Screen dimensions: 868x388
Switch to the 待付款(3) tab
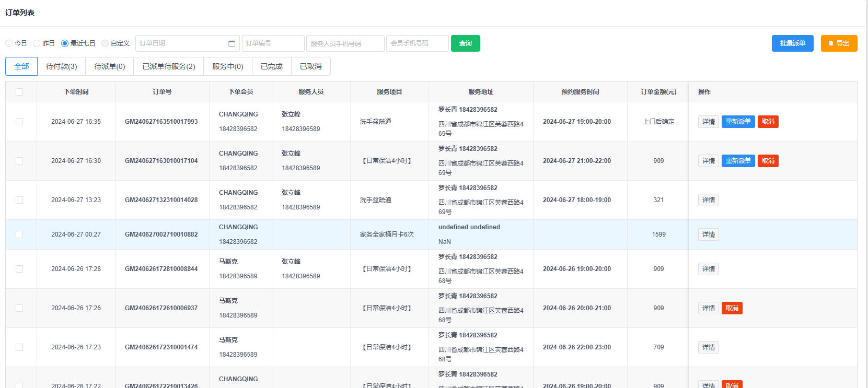pyautogui.click(x=61, y=66)
